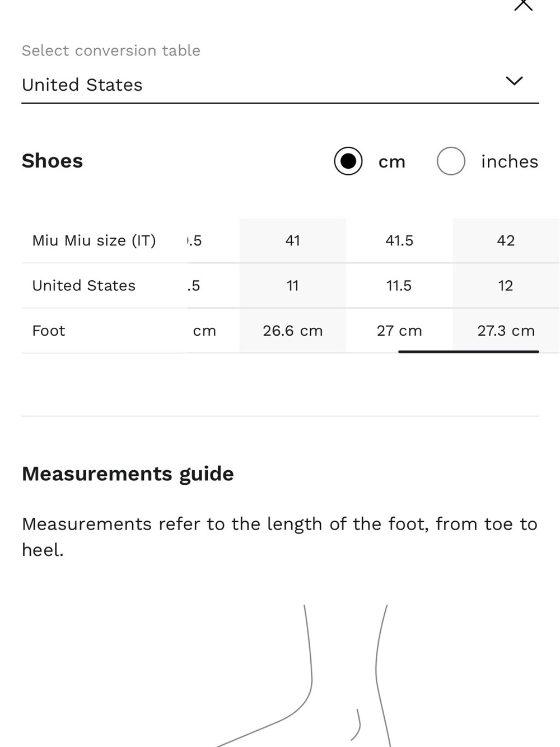Click United States size 11 cell
This screenshot has width=560, height=747.
tap(293, 286)
